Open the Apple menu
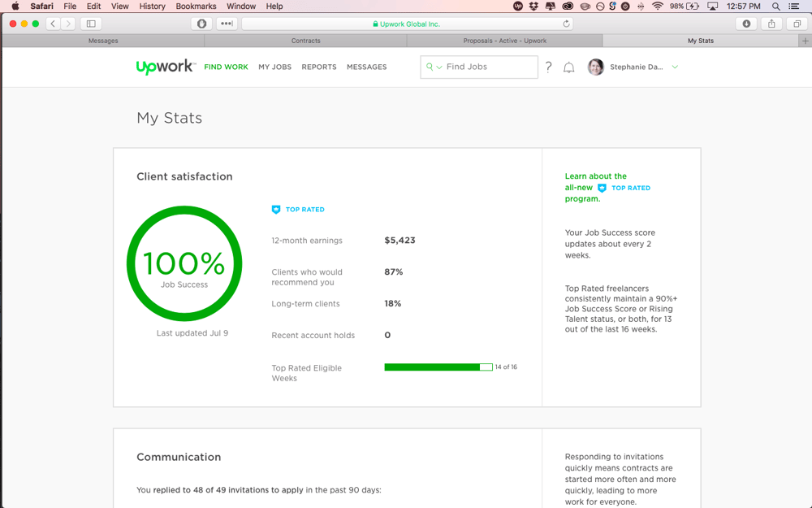Screen dimensions: 812x508 pyautogui.click(x=15, y=7)
